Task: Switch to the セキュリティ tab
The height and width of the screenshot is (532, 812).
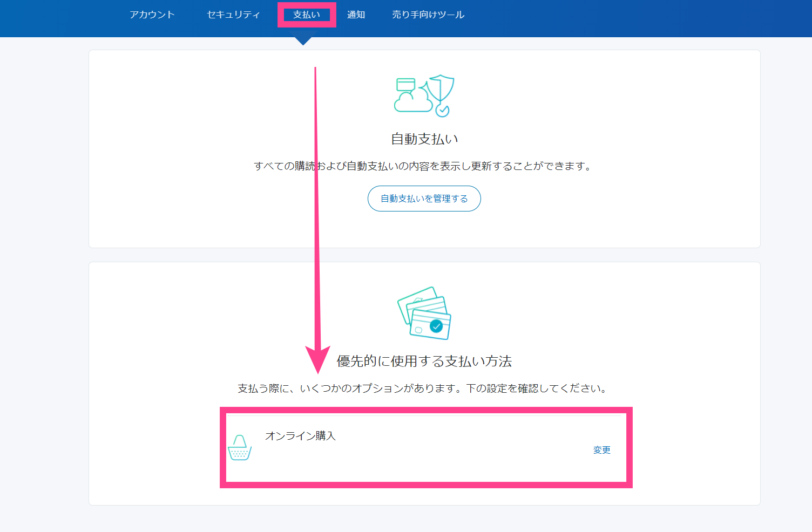Action: (233, 15)
